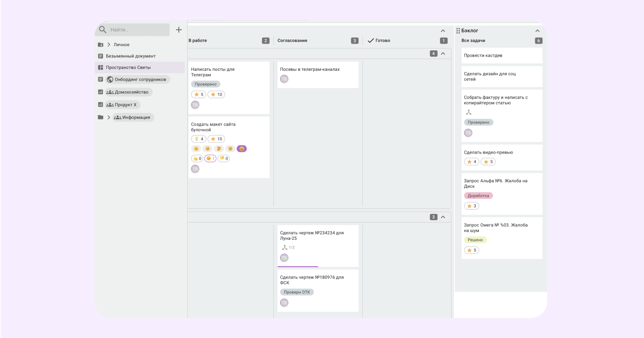The width and height of the screenshot is (644, 338).
Task: Click chart icon left of Домохозяйство
Action: 100,92
